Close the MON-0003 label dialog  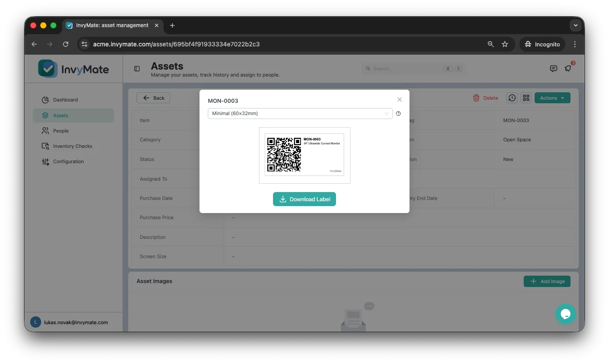399,100
